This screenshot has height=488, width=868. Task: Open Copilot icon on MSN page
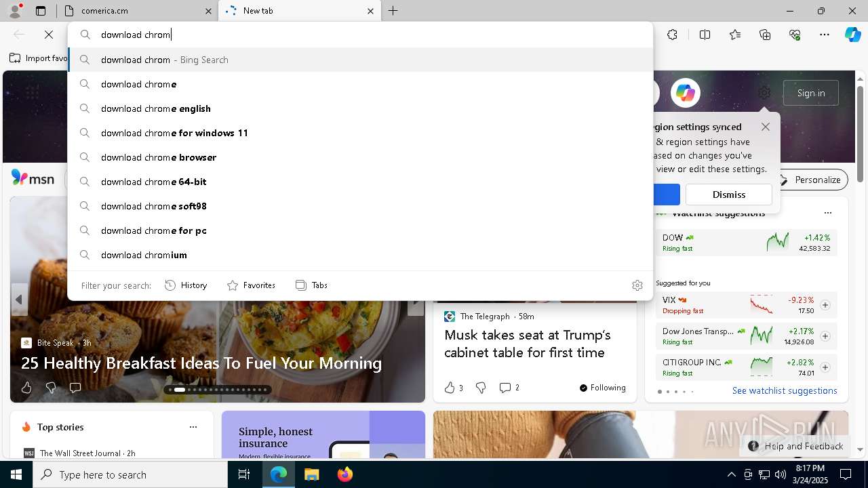coord(685,93)
